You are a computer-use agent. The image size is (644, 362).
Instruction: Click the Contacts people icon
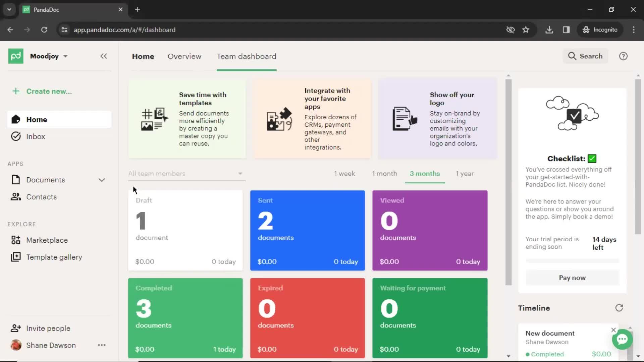pos(16,197)
